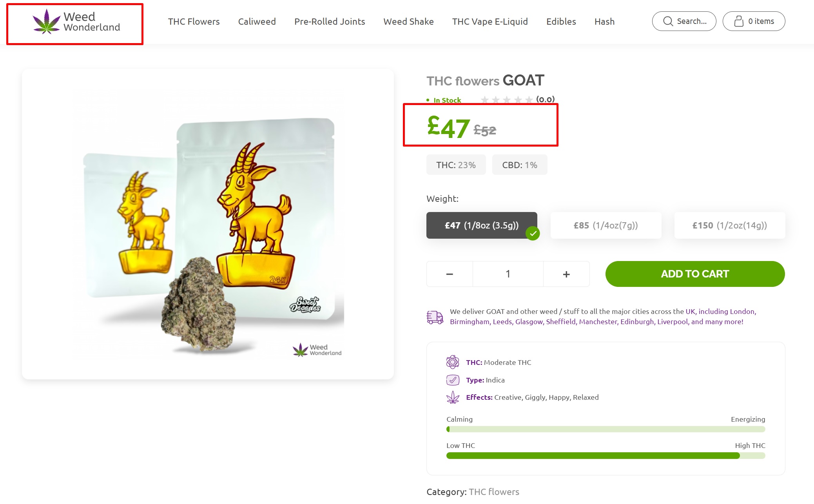
Task: Choose the £150 1/2oz weight option
Action: (730, 225)
